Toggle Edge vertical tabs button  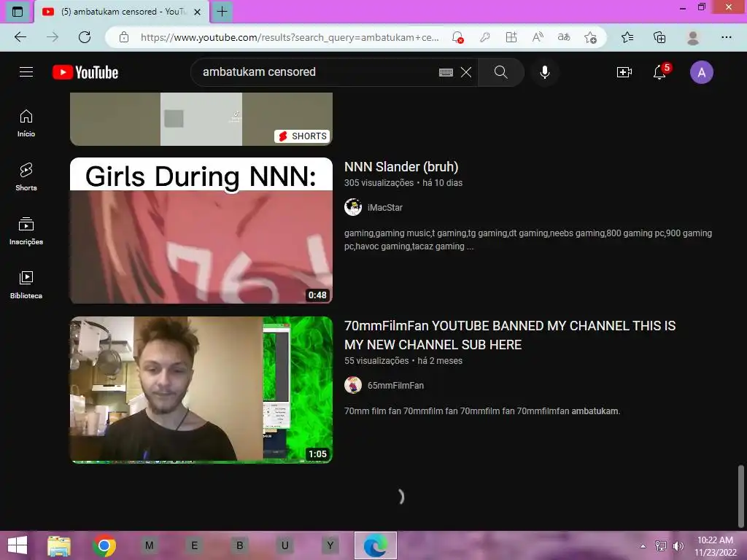click(x=18, y=12)
